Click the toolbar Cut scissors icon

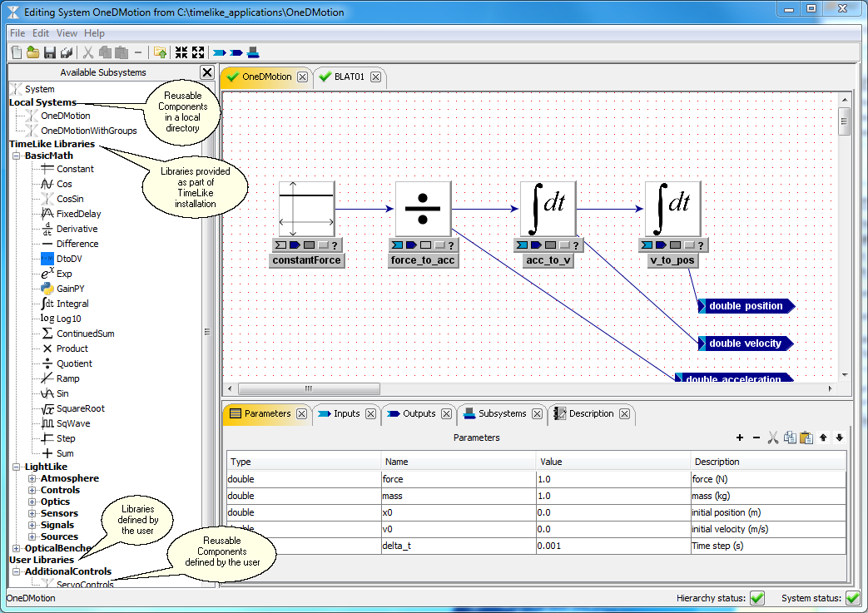(x=88, y=52)
